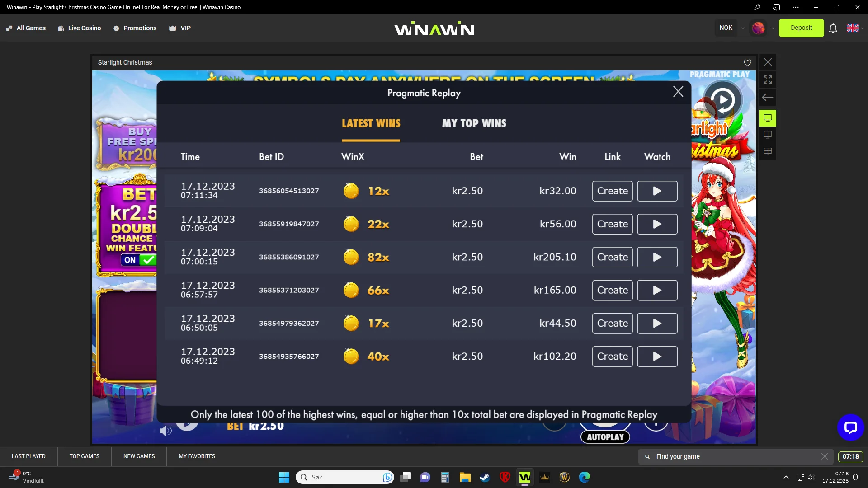Image resolution: width=868 pixels, height=488 pixels.
Task: Create link for the kr102.20 win
Action: (x=613, y=357)
